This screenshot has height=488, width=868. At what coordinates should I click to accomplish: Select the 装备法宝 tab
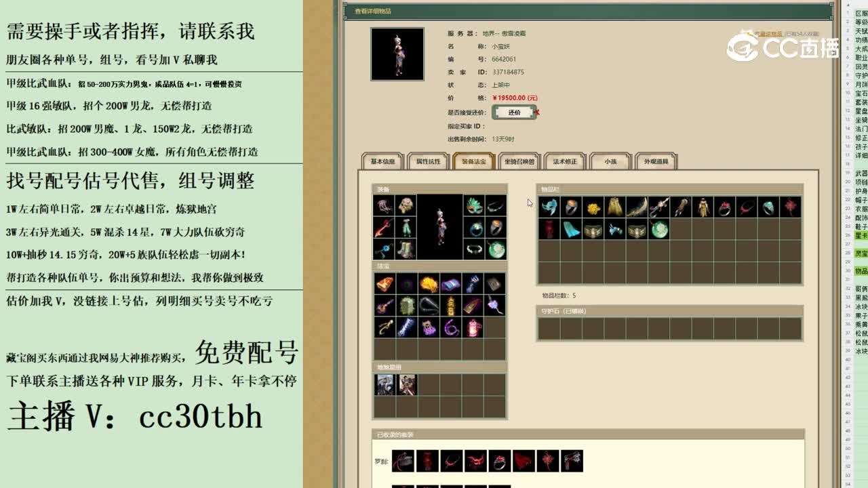point(473,161)
